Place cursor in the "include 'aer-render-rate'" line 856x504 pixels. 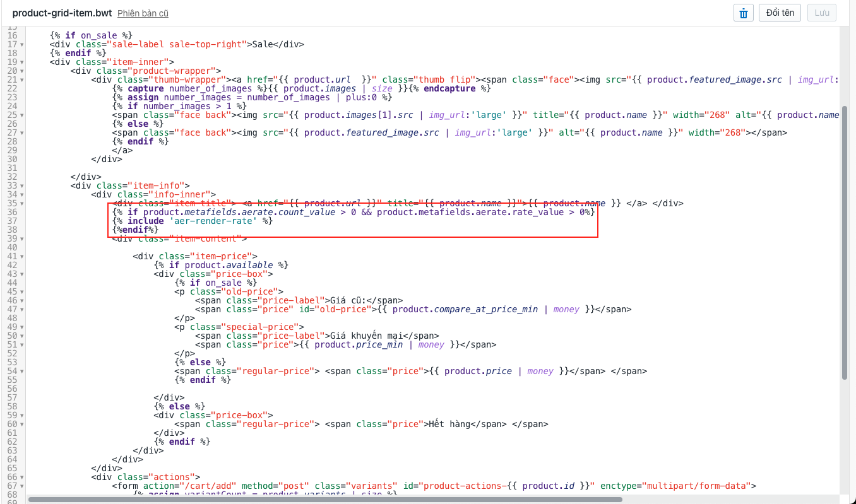click(192, 221)
